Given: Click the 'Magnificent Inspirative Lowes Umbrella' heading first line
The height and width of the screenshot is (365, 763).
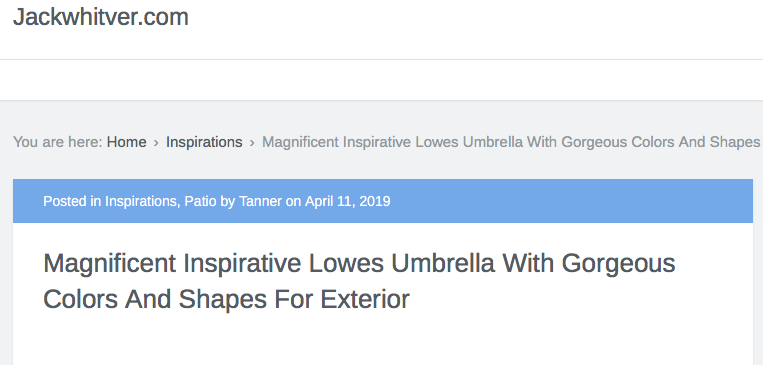Looking at the screenshot, I should coord(359,264).
